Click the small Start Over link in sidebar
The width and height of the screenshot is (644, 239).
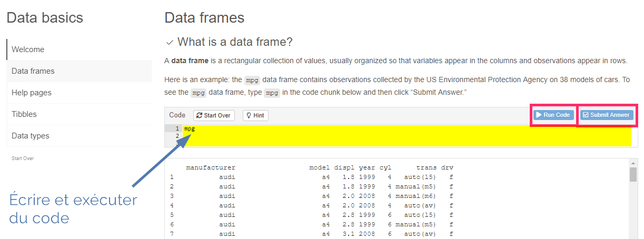pyautogui.click(x=23, y=158)
